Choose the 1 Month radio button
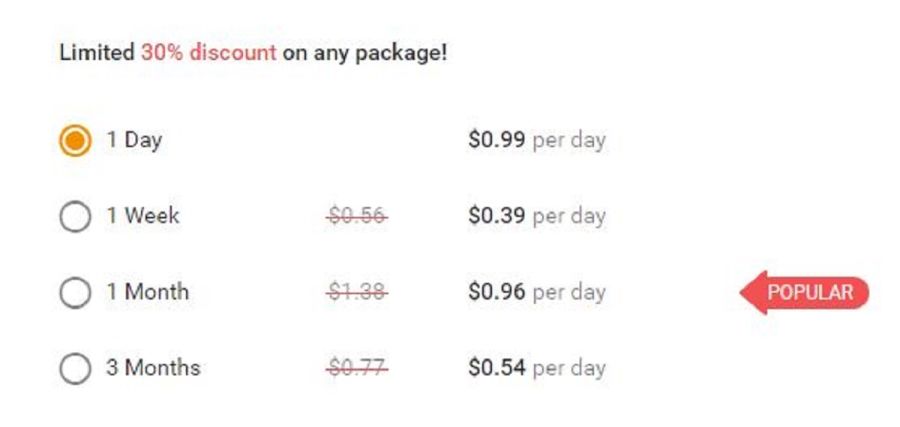This screenshot has width=900, height=427. click(75, 293)
